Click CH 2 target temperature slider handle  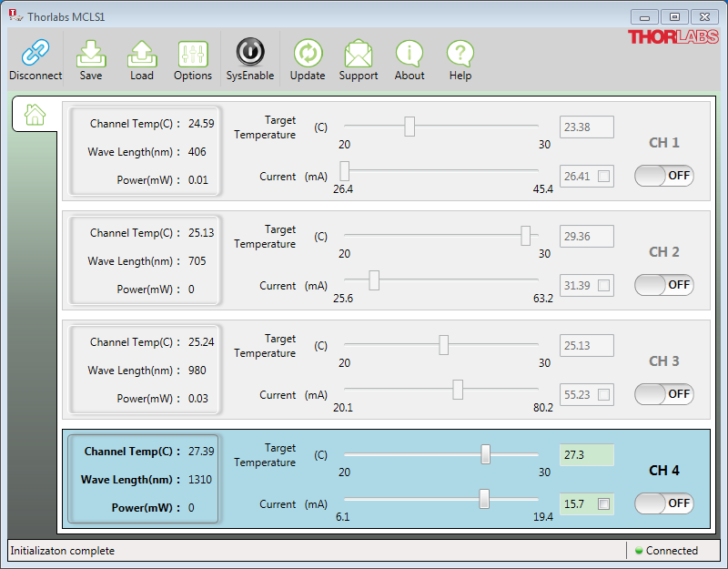[525, 236]
